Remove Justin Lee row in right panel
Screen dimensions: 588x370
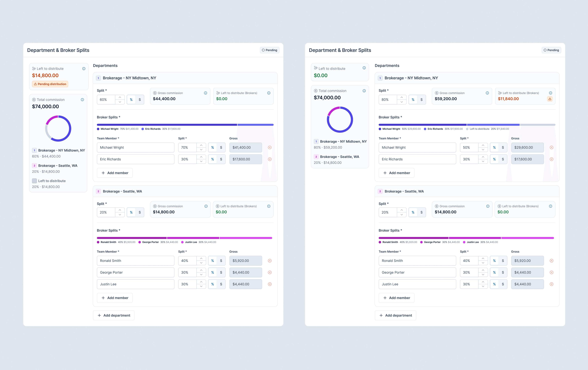coord(551,284)
